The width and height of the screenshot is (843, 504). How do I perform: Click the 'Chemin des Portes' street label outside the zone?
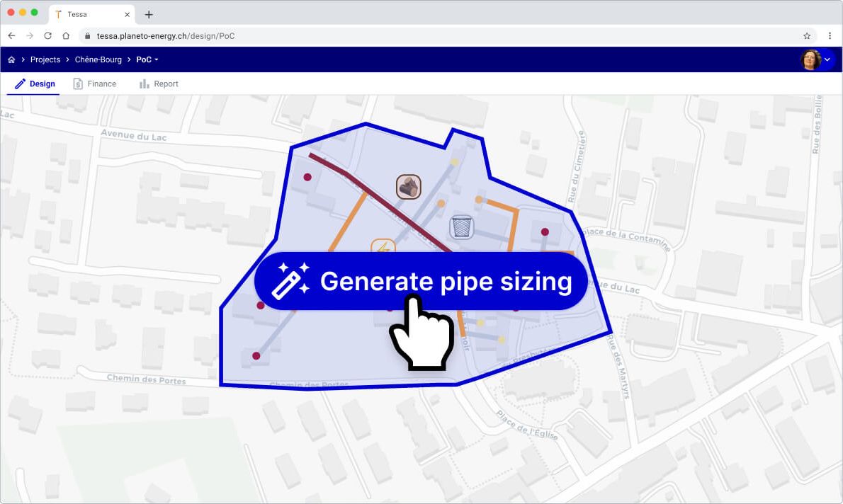pyautogui.click(x=146, y=379)
